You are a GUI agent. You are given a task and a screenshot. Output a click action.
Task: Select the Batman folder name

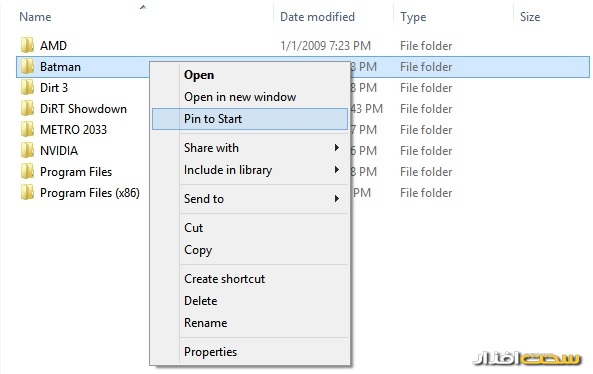(x=60, y=67)
